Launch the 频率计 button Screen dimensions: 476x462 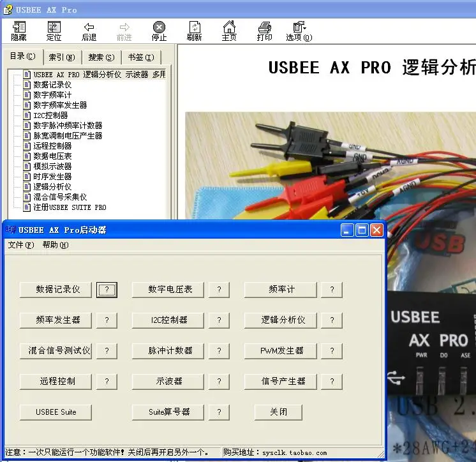pyautogui.click(x=280, y=290)
